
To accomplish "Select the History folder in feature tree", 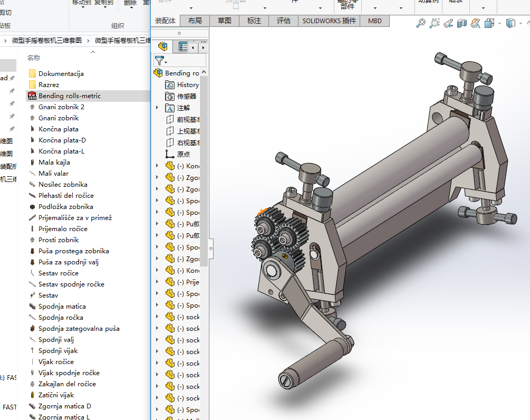I will (187, 85).
